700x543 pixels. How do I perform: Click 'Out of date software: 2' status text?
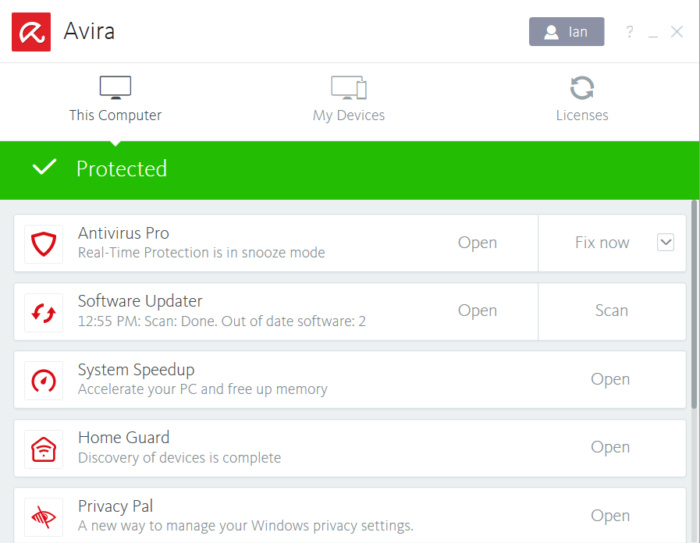click(293, 321)
